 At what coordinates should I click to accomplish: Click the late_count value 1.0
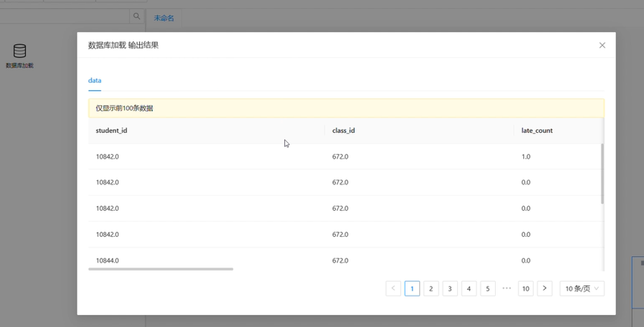[x=526, y=156]
